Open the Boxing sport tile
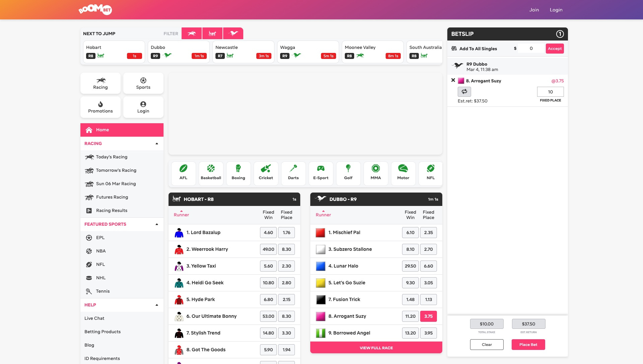 [239, 173]
